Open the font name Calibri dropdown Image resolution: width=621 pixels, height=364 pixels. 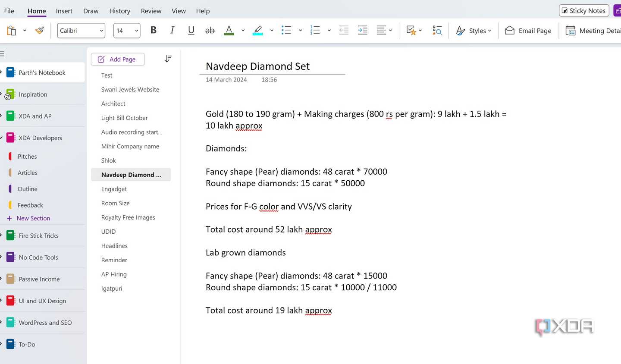(x=81, y=31)
